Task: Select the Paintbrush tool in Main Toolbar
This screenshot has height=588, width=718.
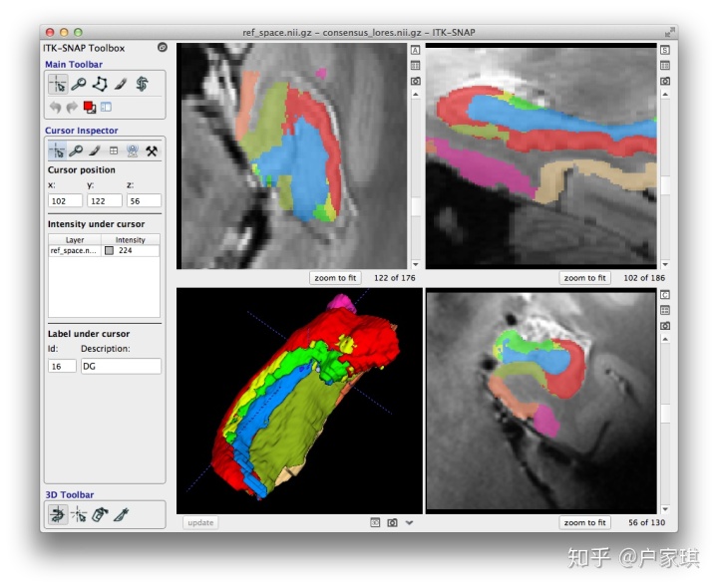Action: pos(121,84)
